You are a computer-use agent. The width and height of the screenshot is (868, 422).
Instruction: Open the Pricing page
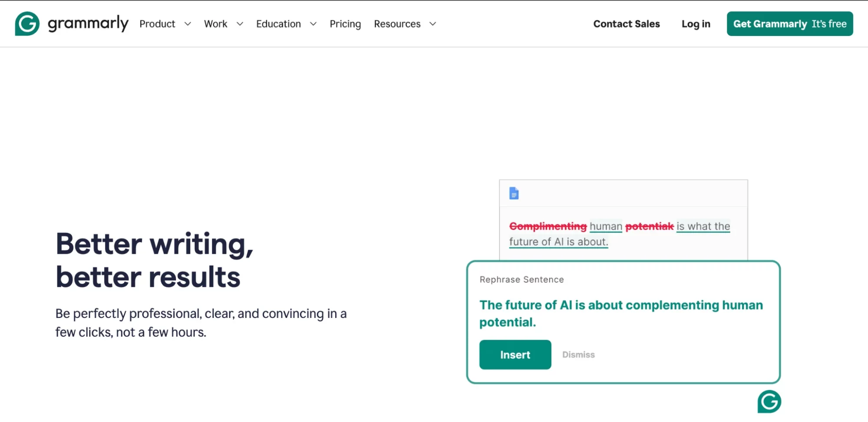(345, 24)
